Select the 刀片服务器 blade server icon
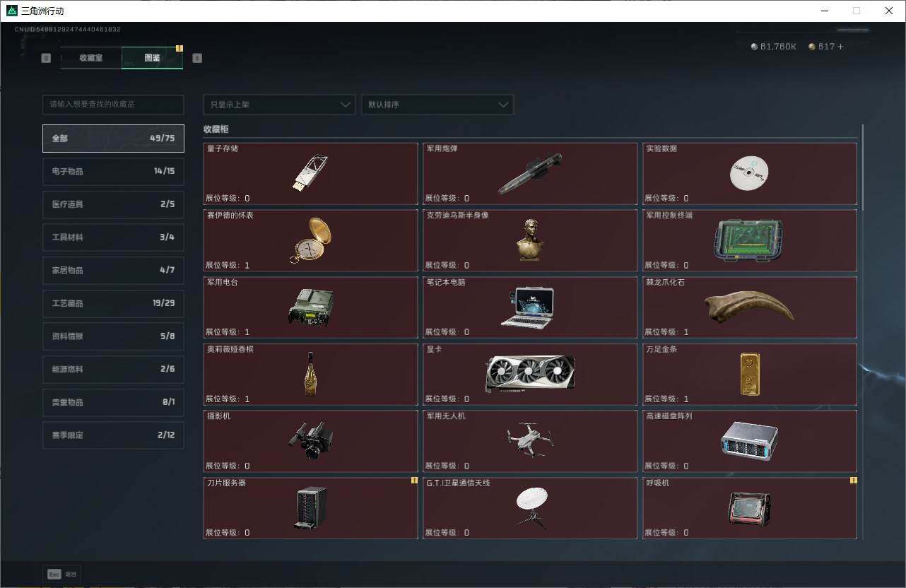 [310, 508]
